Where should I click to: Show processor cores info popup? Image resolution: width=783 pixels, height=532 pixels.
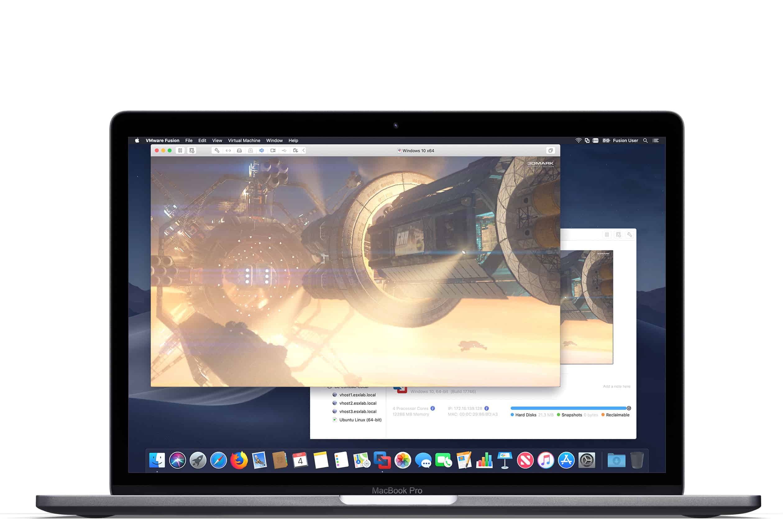(x=433, y=408)
